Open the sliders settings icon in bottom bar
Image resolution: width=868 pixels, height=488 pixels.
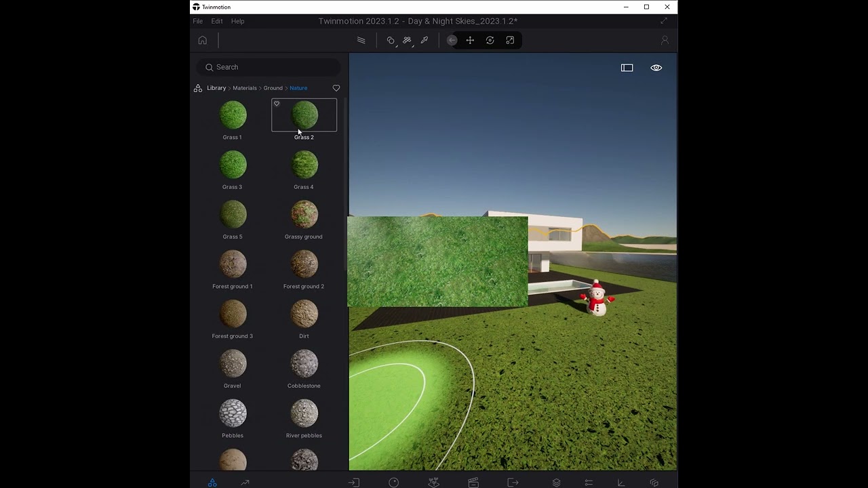coord(589,483)
